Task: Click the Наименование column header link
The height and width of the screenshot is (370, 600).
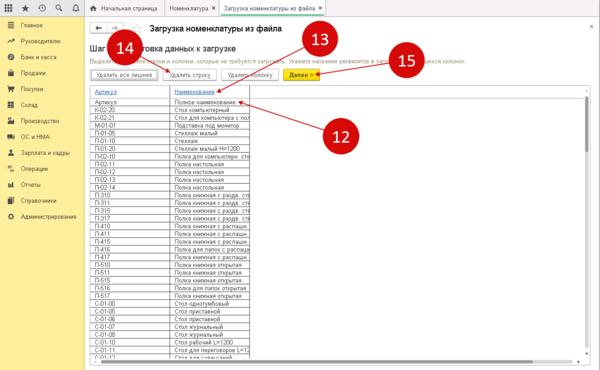Action: point(194,92)
